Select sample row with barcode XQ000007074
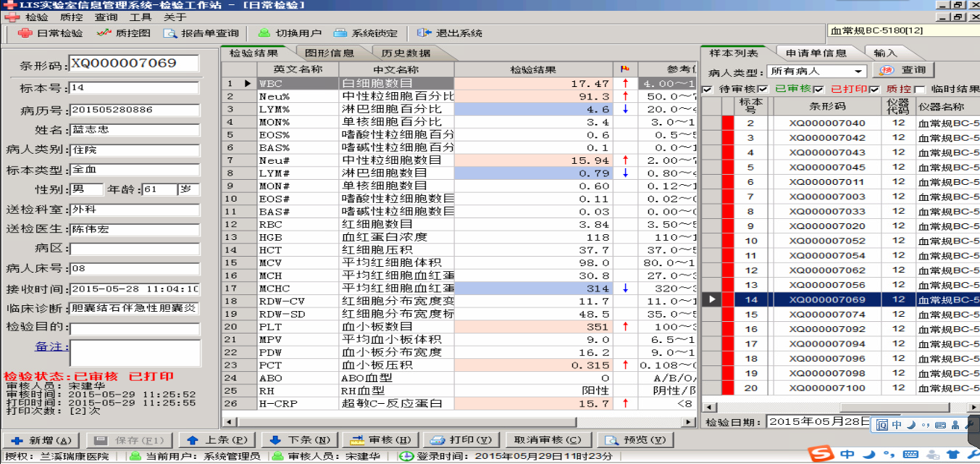The width and height of the screenshot is (980, 464). [826, 315]
